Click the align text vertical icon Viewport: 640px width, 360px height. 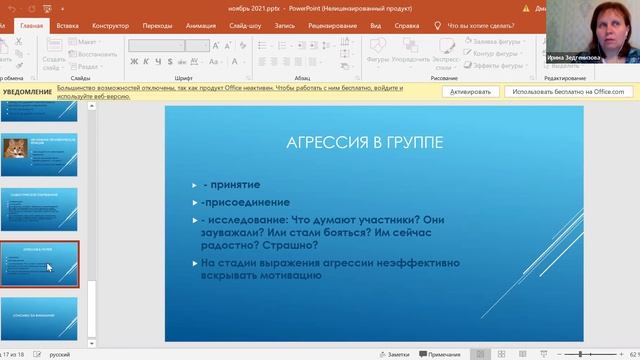coord(345,53)
